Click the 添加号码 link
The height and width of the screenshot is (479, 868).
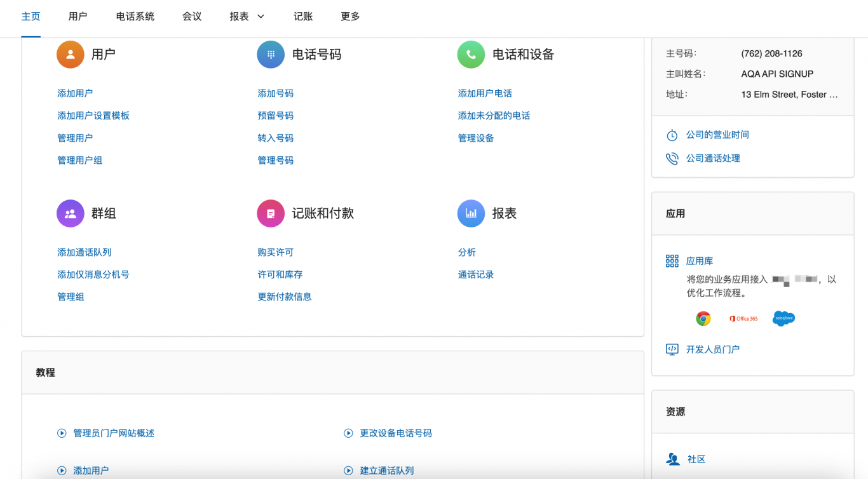(276, 93)
